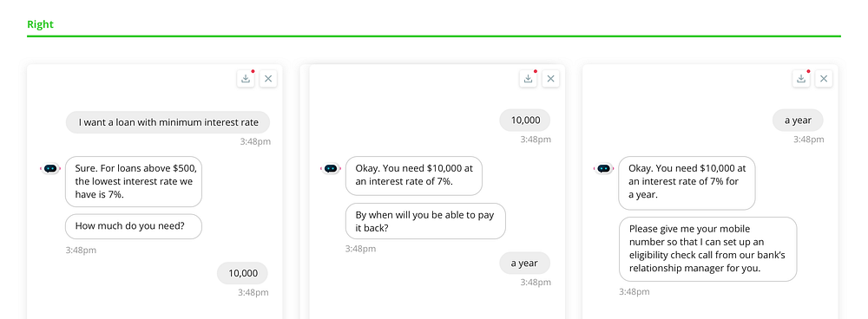Click bot avatar beside 'Sure. For loans' message
This screenshot has height=319, width=868.
coord(51,168)
